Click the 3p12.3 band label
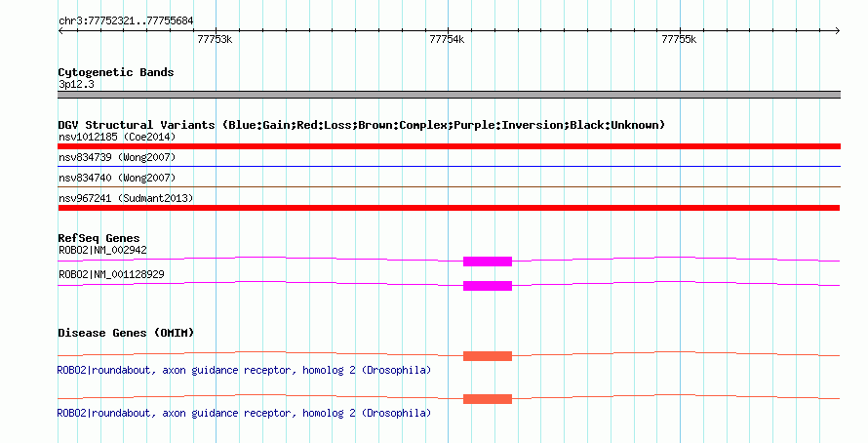868x443 pixels. pyautogui.click(x=76, y=84)
